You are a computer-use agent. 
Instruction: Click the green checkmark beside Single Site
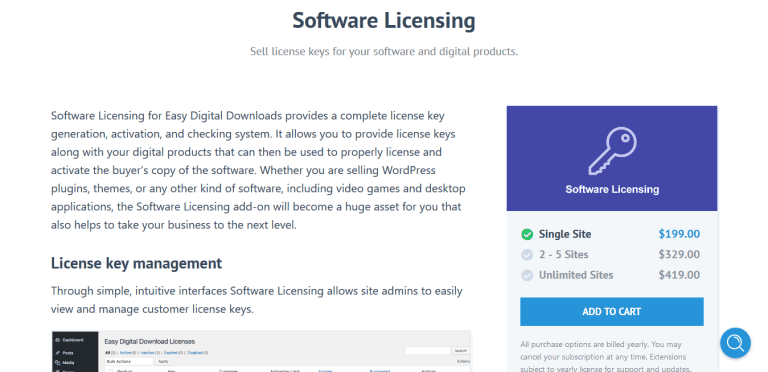527,234
